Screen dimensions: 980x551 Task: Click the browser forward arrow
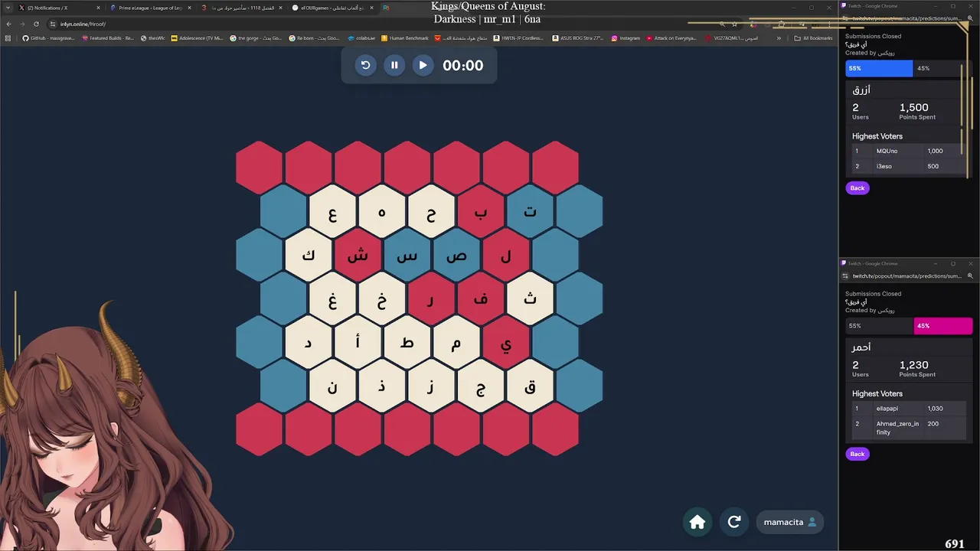coord(22,24)
